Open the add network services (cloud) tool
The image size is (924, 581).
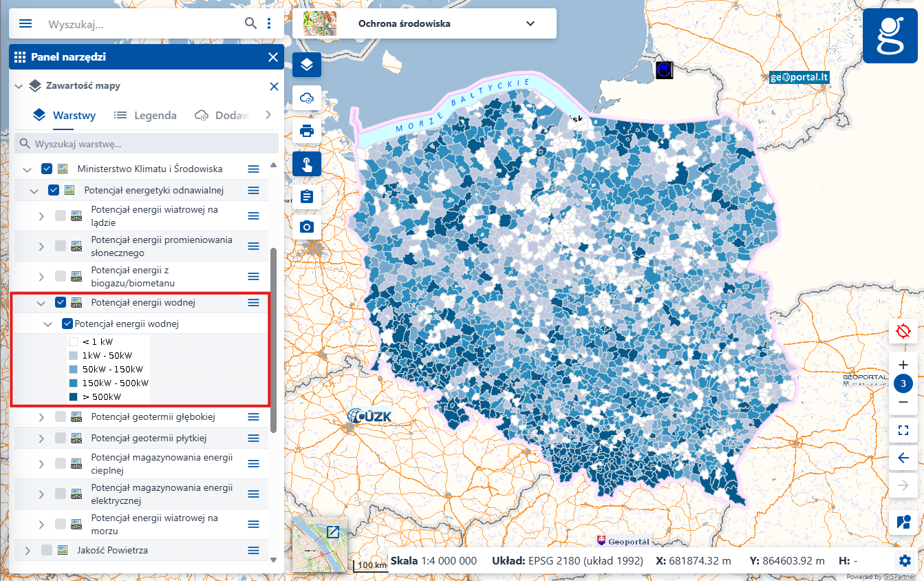(306, 98)
